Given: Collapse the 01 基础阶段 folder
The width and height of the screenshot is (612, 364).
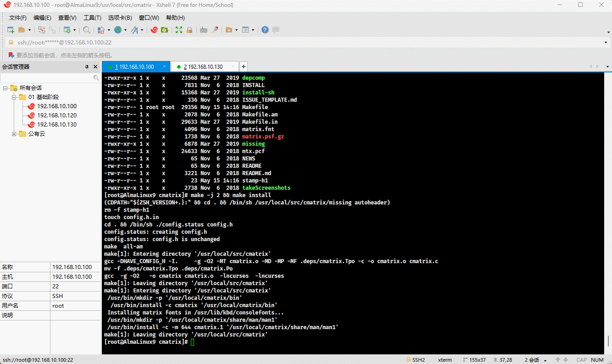Looking at the screenshot, I should (x=14, y=97).
